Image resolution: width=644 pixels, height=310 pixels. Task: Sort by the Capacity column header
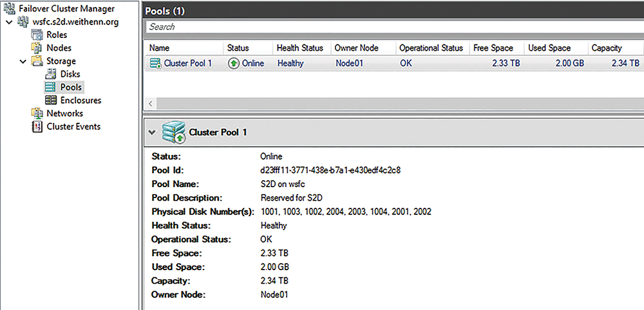click(615, 48)
